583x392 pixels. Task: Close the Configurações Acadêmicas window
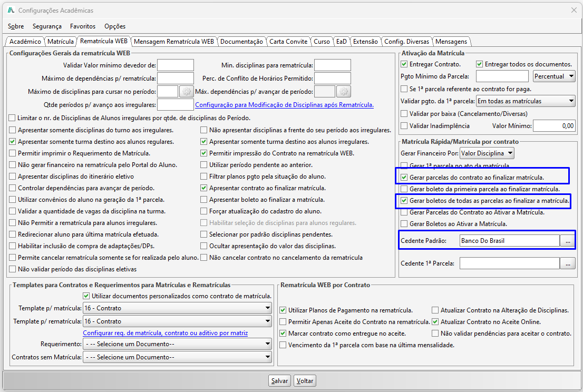[574, 11]
